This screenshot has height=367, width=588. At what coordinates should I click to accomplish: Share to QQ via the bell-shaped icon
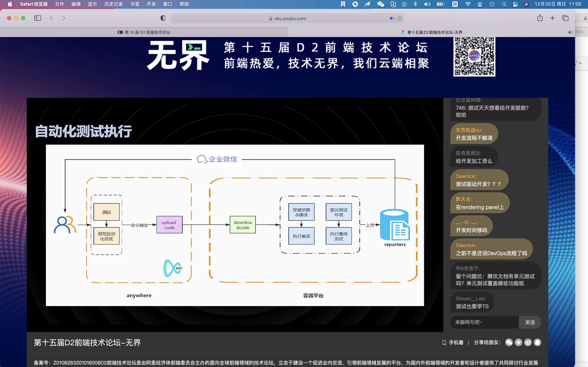537,342
